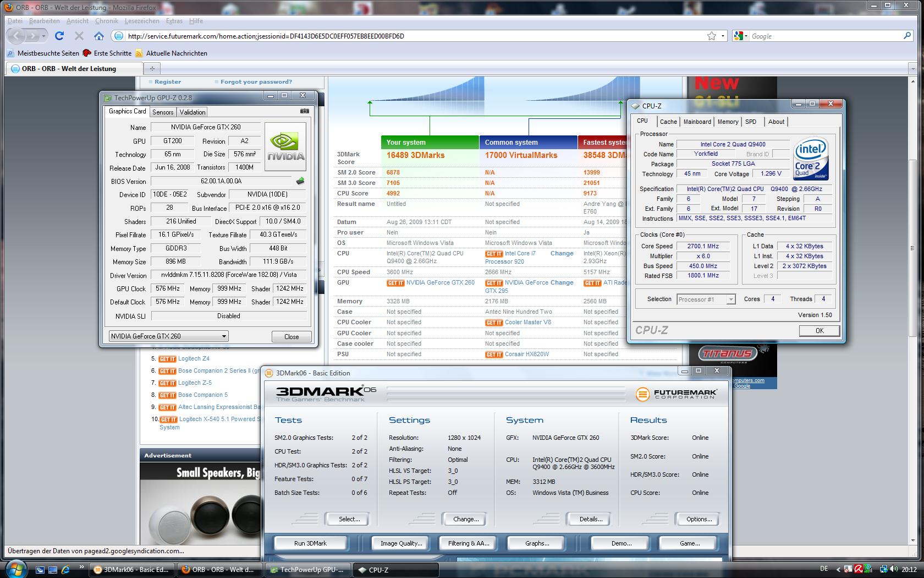Open the Memory tab in CPU-Z
Image resolution: width=924 pixels, height=578 pixels.
coord(728,122)
